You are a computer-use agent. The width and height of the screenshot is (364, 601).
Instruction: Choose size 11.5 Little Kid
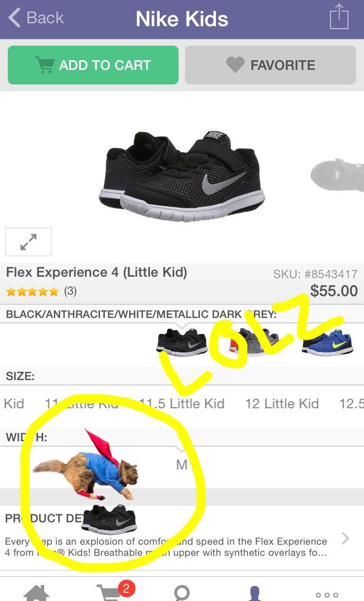(182, 403)
